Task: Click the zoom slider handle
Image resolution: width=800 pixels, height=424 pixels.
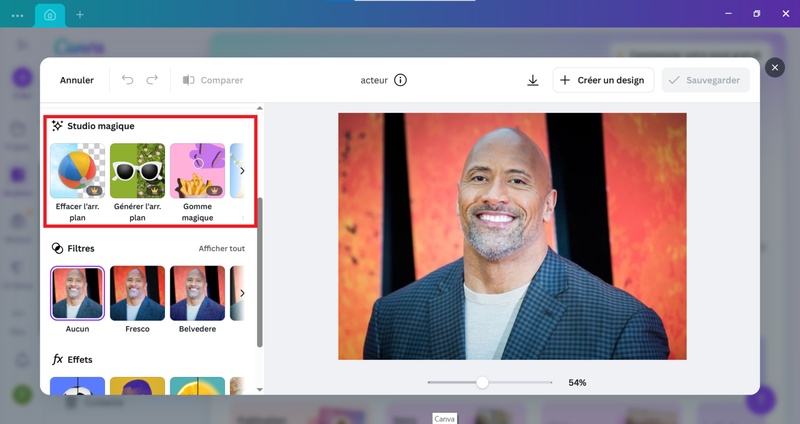Action: coord(482,382)
